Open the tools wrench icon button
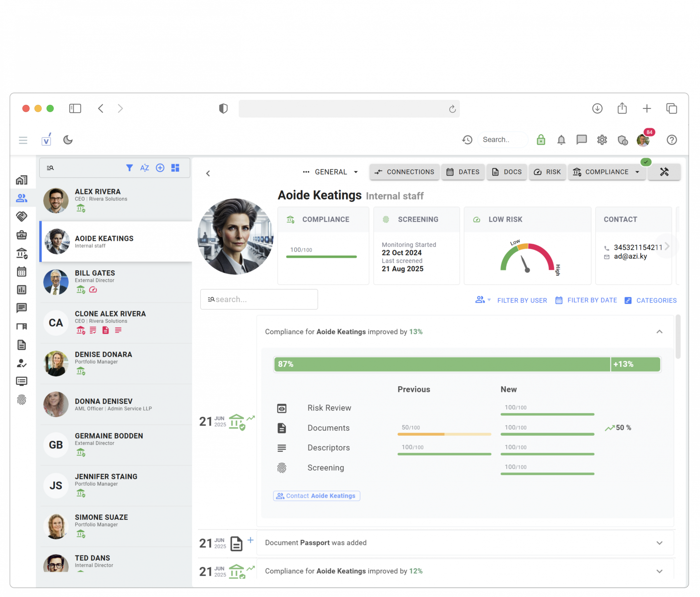 click(x=664, y=172)
